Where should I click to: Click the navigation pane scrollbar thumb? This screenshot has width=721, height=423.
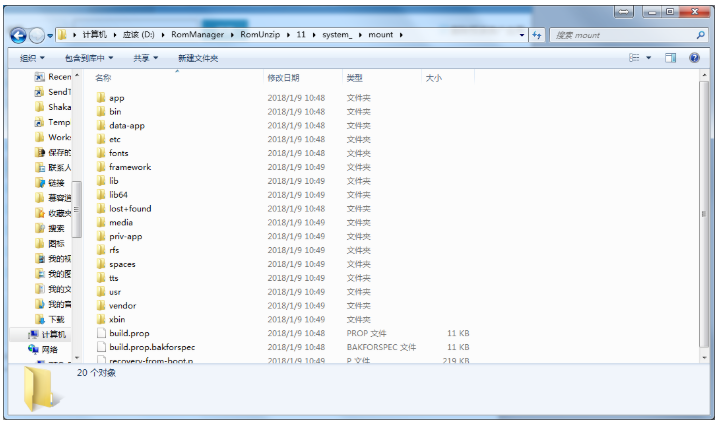pos(77,209)
